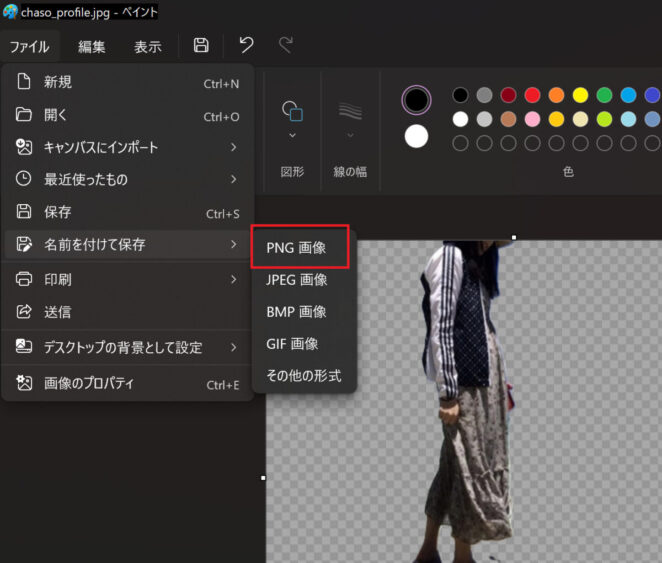Click the save-as icon beside 名前を付けて保存

pyautogui.click(x=24, y=244)
